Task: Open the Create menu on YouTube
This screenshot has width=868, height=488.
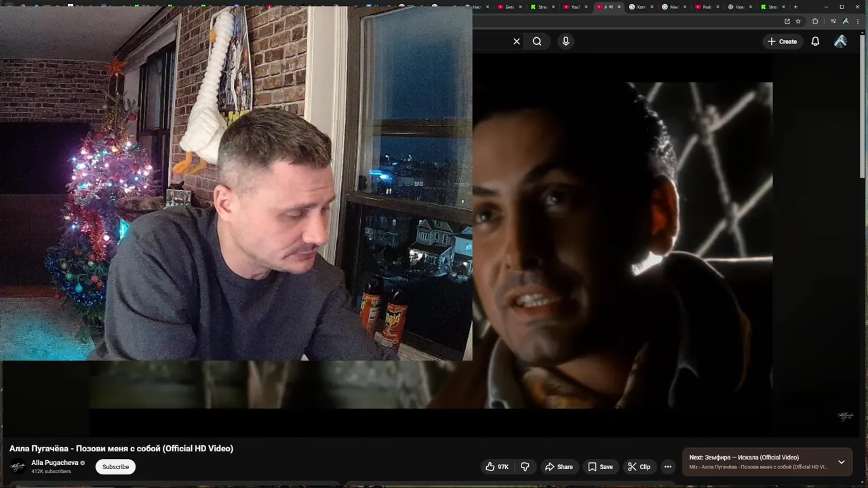Action: pyautogui.click(x=782, y=41)
